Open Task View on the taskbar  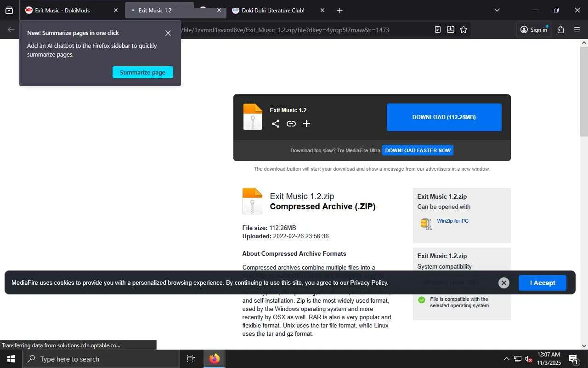point(191,359)
